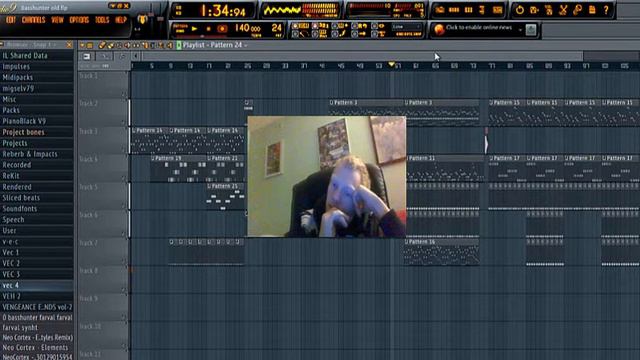The height and width of the screenshot is (360, 640).
Task: Click the tempo 140 display
Action: click(247, 28)
